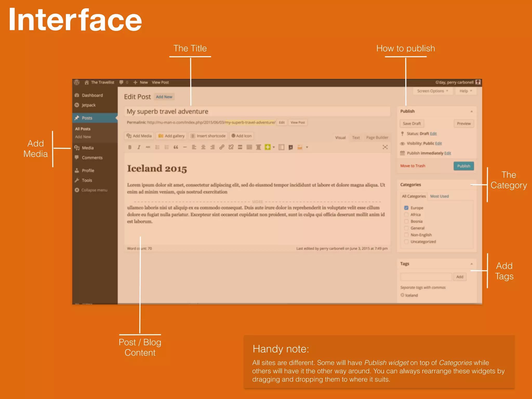Click the italic formatting icon
This screenshot has width=532, height=399.
point(139,147)
